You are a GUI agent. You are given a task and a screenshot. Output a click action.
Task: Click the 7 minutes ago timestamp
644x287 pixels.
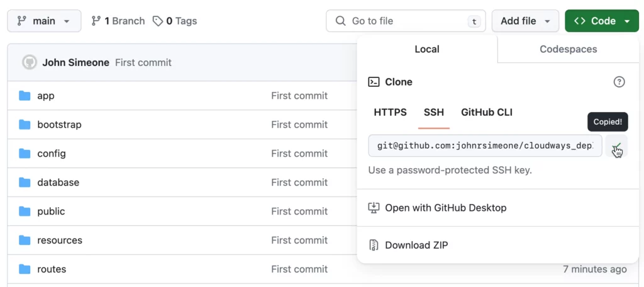[595, 269]
